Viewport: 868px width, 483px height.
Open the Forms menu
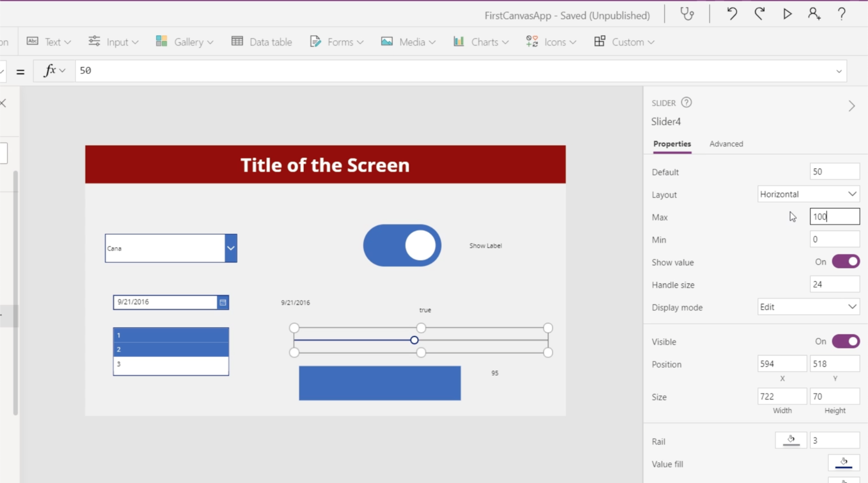click(336, 42)
